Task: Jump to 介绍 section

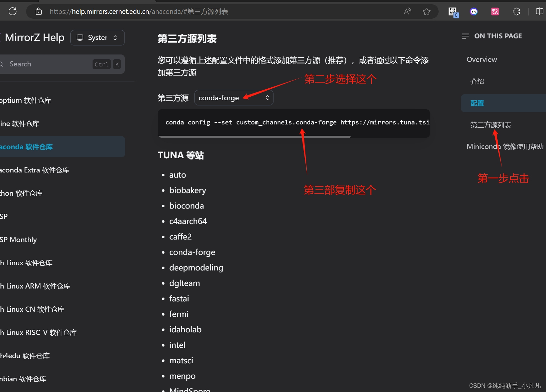Action: tap(477, 81)
